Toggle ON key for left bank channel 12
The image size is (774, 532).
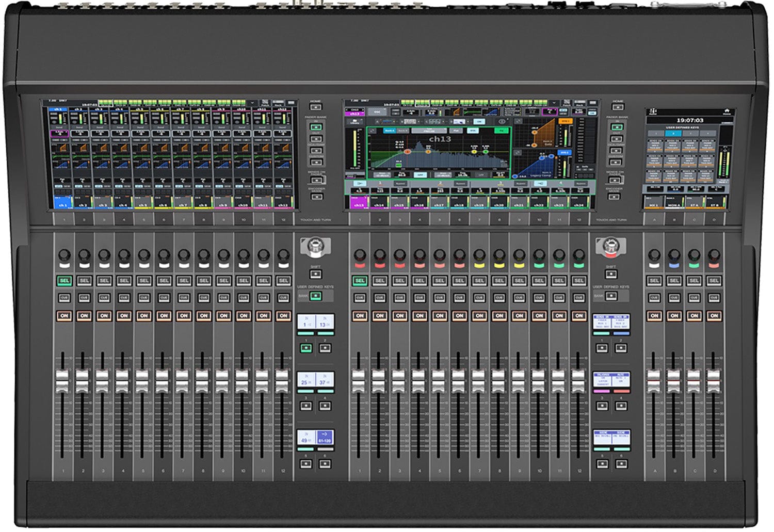point(283,315)
